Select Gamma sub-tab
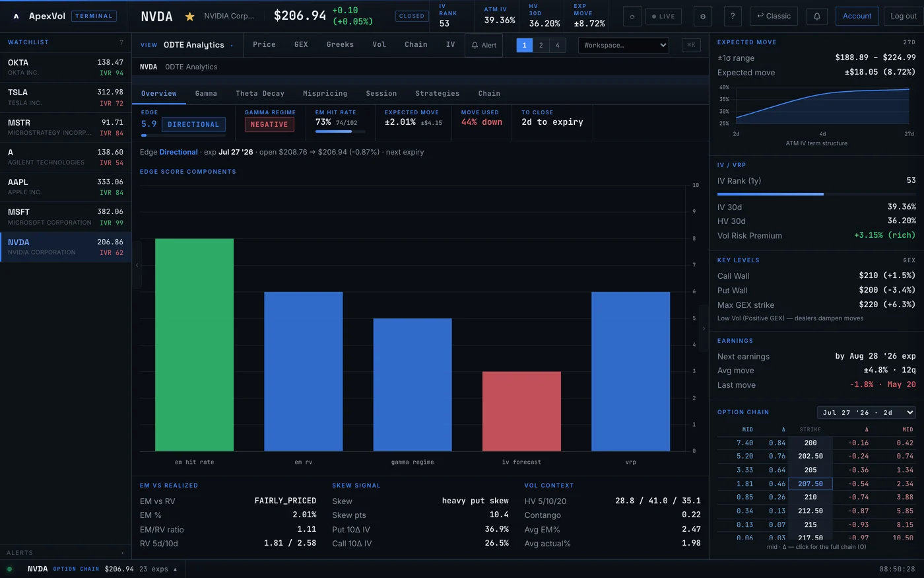 [x=206, y=93]
